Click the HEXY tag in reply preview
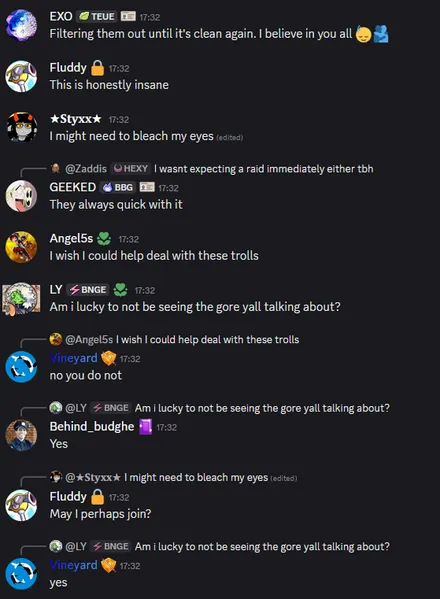 click(131, 168)
